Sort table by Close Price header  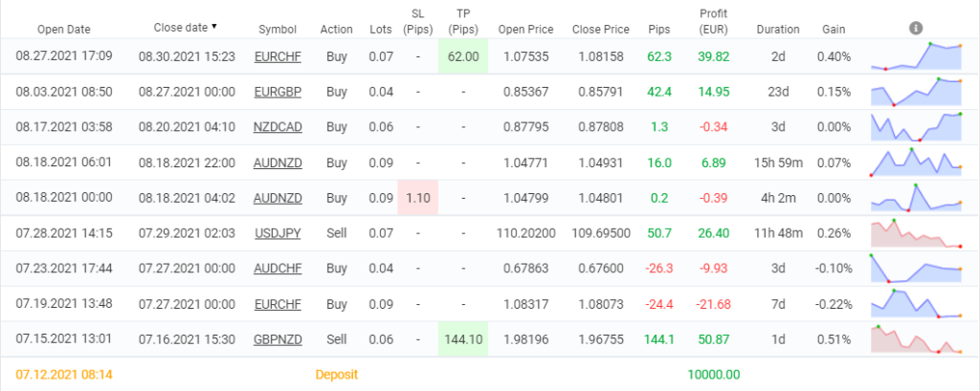[x=601, y=30]
